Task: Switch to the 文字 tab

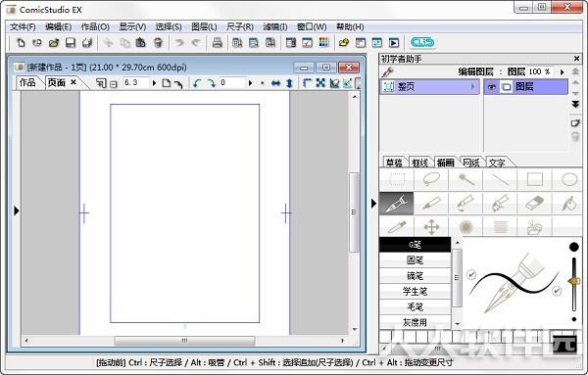Action: click(497, 163)
